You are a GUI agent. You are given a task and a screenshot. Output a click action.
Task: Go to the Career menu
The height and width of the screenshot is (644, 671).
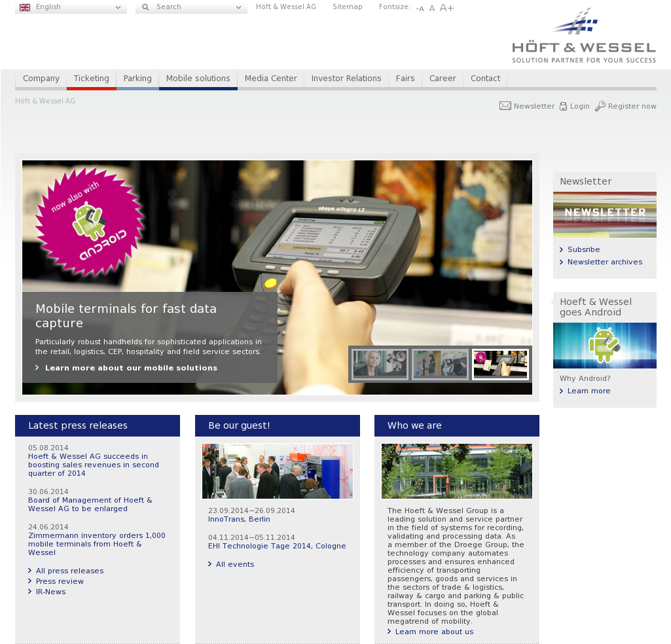coord(443,79)
